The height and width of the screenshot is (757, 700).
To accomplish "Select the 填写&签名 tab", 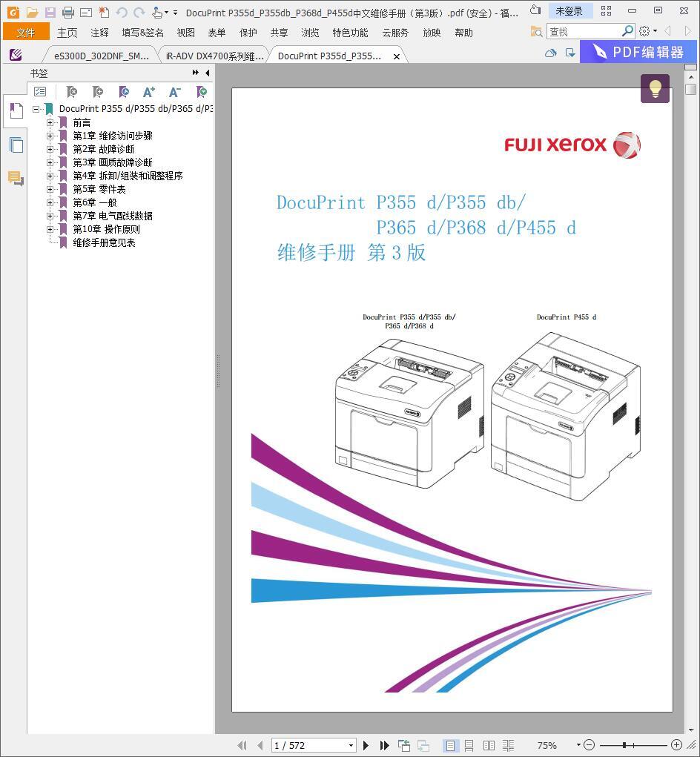I will tap(143, 33).
